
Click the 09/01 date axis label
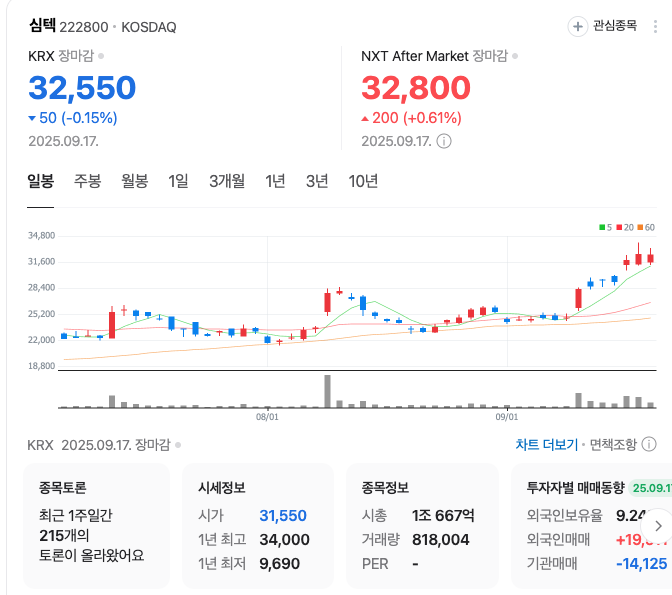[x=507, y=417]
